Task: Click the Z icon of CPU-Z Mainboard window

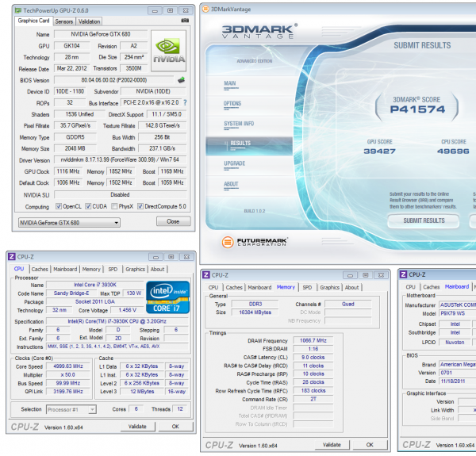Action: coord(404,274)
